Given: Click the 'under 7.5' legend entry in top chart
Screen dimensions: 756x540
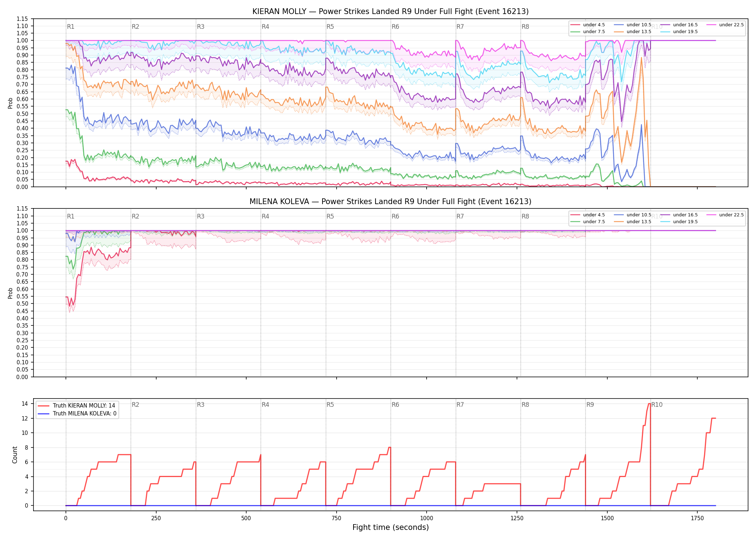Looking at the screenshot, I should (588, 32).
